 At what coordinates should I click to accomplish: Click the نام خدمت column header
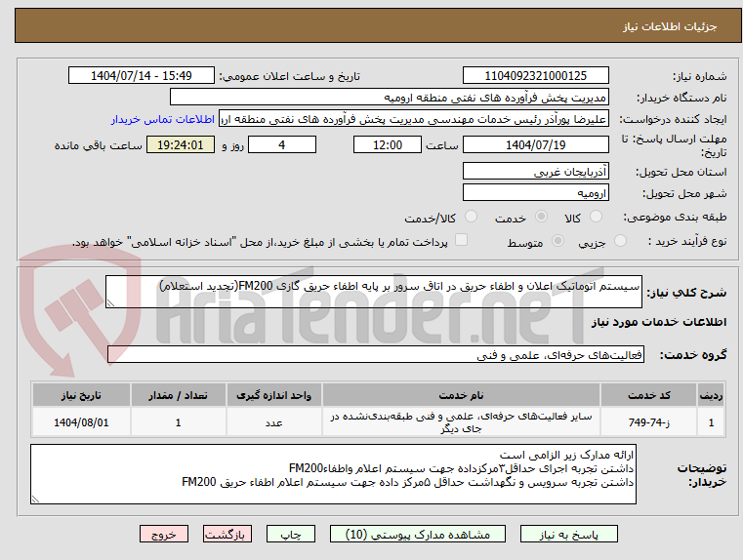click(x=462, y=395)
